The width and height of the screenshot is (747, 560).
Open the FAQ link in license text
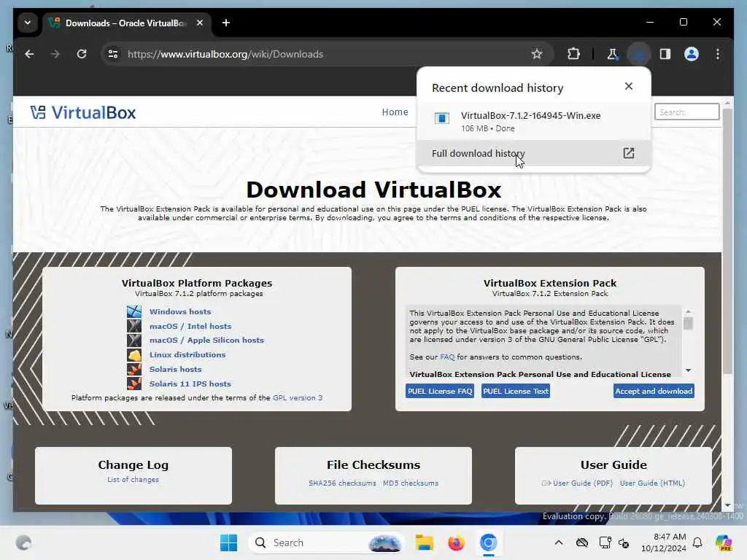(447, 357)
